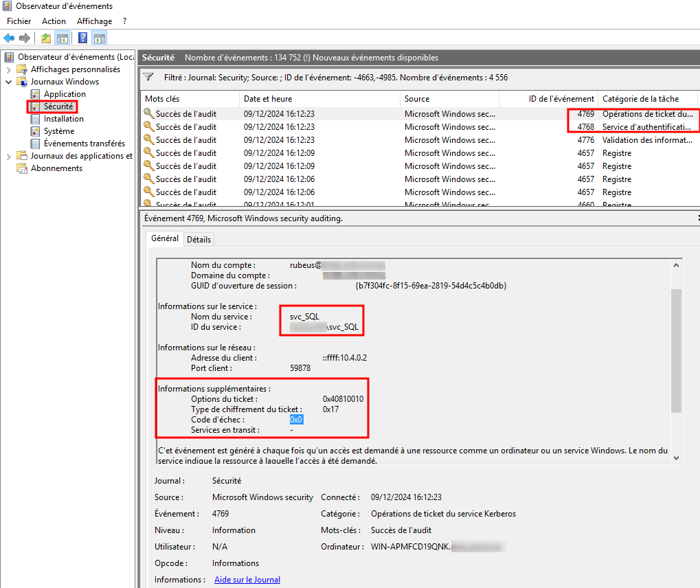The width and height of the screenshot is (700, 588).
Task: Click service name value svc_SQL
Action: (x=304, y=317)
